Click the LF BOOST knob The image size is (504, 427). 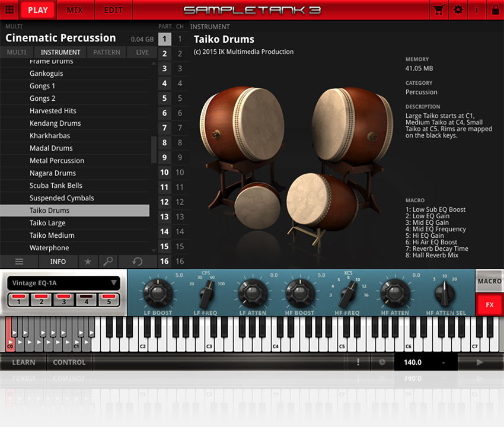158,292
